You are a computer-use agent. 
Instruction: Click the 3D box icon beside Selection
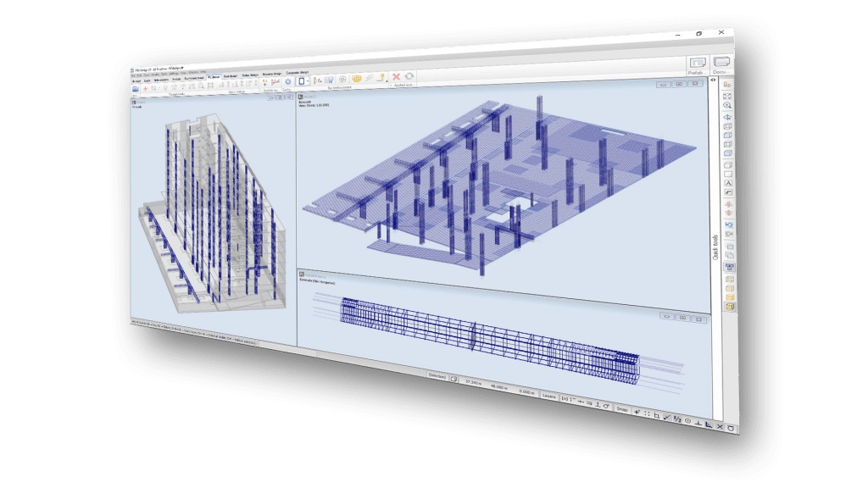(453, 379)
